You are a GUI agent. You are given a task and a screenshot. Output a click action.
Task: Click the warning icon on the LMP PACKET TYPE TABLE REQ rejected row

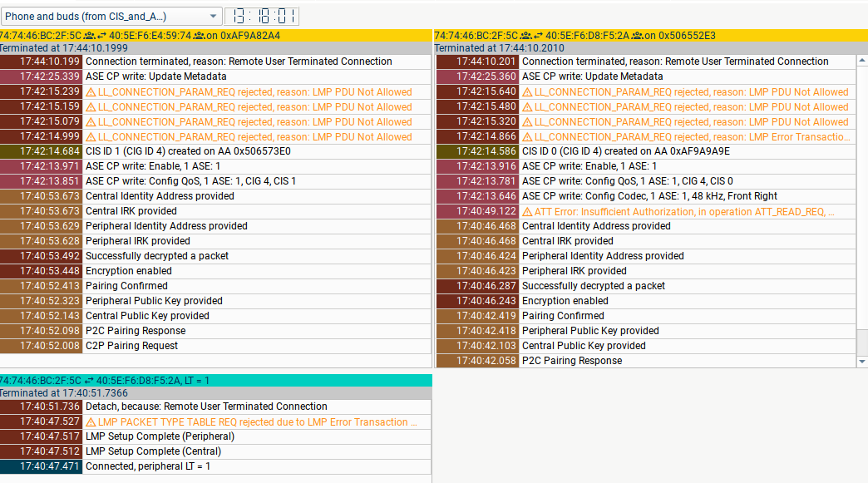coord(92,421)
